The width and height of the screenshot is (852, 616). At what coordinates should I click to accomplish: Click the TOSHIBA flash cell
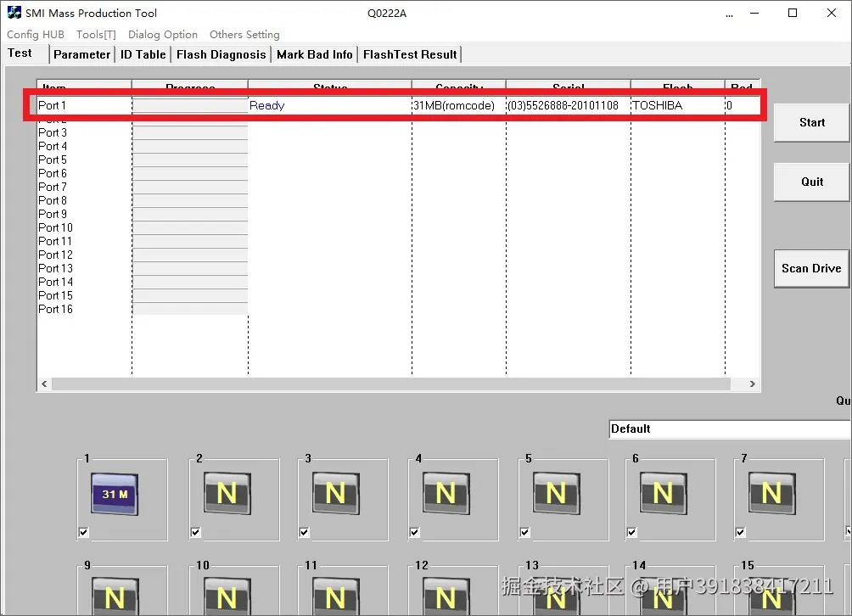(x=657, y=105)
